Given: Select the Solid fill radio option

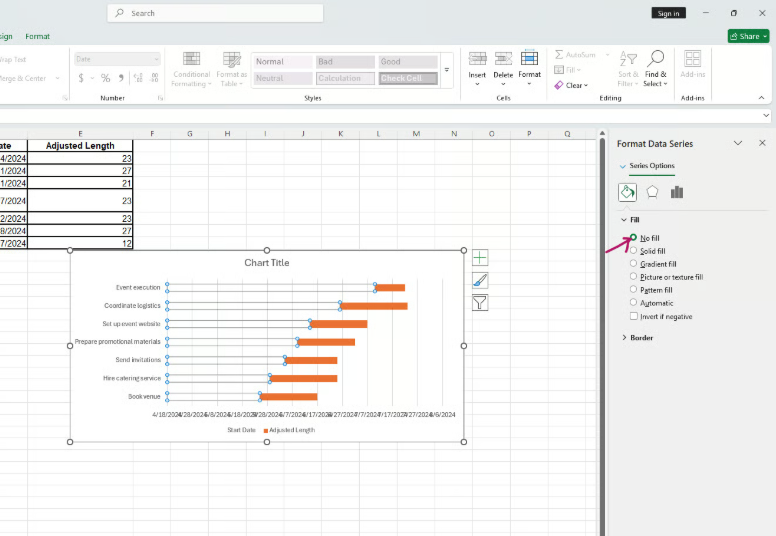Looking at the screenshot, I should 633,251.
